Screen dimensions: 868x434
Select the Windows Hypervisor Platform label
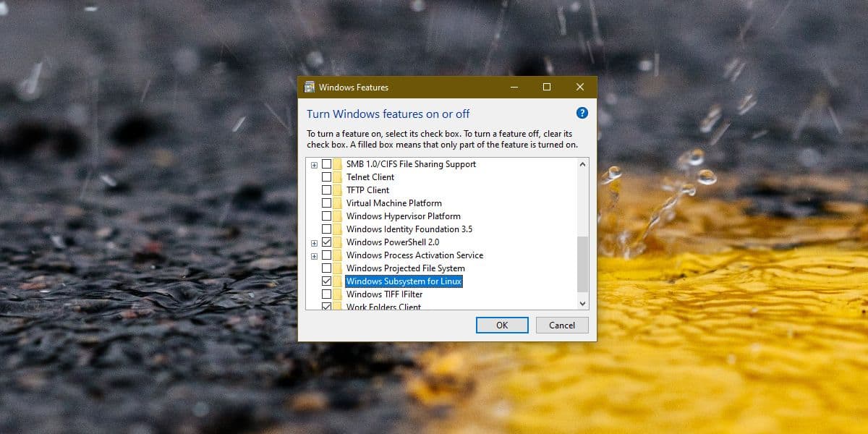click(x=404, y=216)
